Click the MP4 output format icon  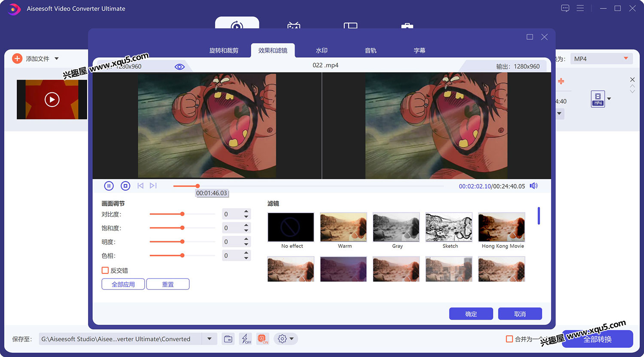[598, 99]
